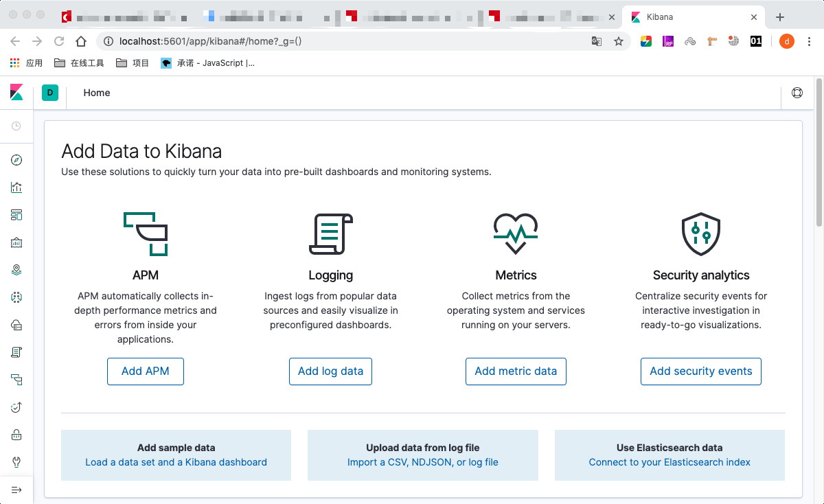Open Recently viewed clock icon in sidebar
The width and height of the screenshot is (824, 504).
tap(16, 126)
